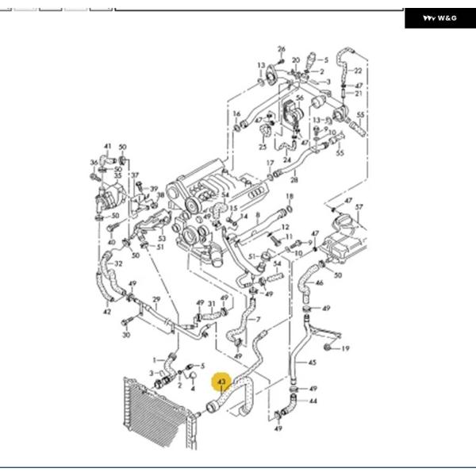Select part number 29 pipe label
The height and width of the screenshot is (476, 476).
tap(156, 299)
